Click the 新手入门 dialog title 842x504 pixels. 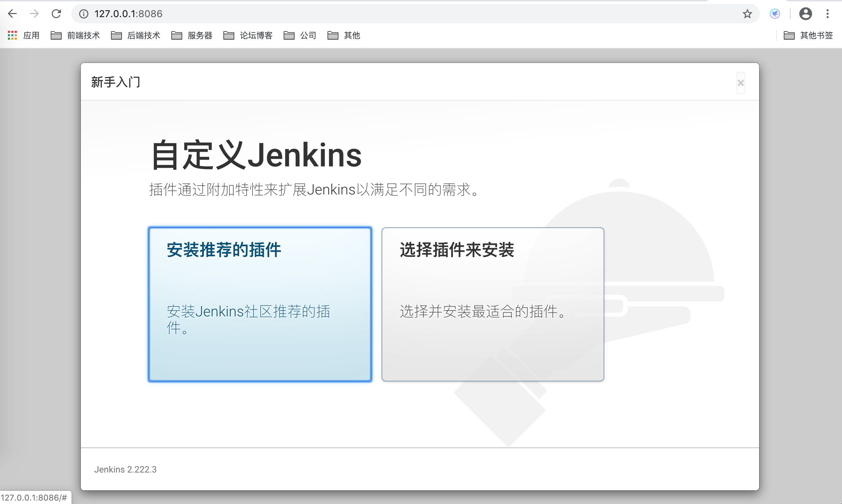pyautogui.click(x=116, y=82)
